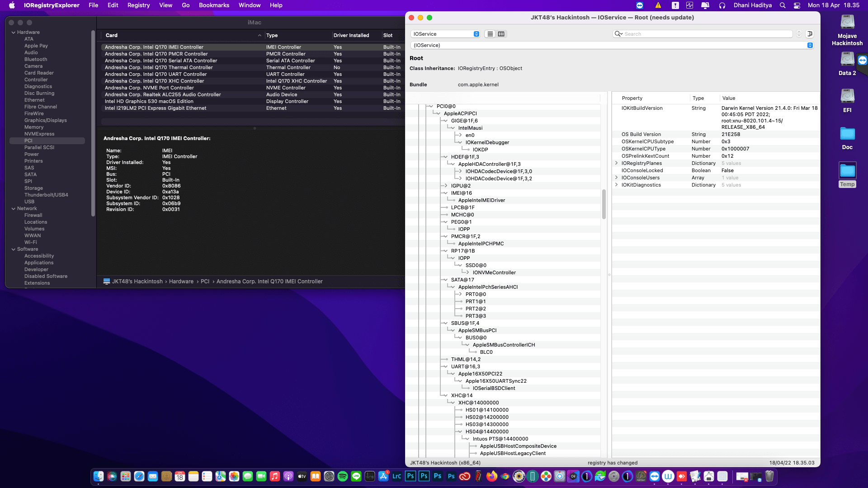This screenshot has height=488, width=868.
Task: Open Spotify from the Dock
Action: [x=343, y=476]
